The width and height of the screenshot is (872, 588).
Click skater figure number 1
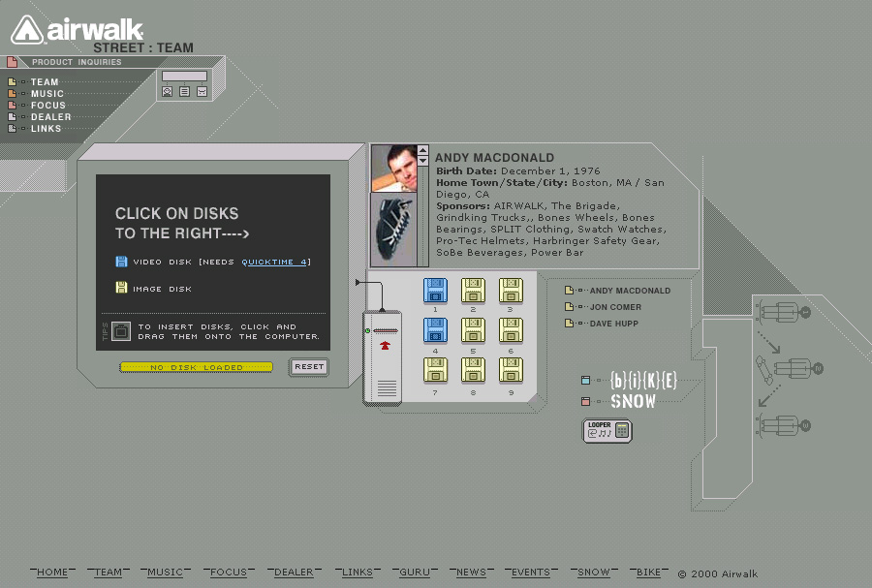pyautogui.click(x=783, y=312)
